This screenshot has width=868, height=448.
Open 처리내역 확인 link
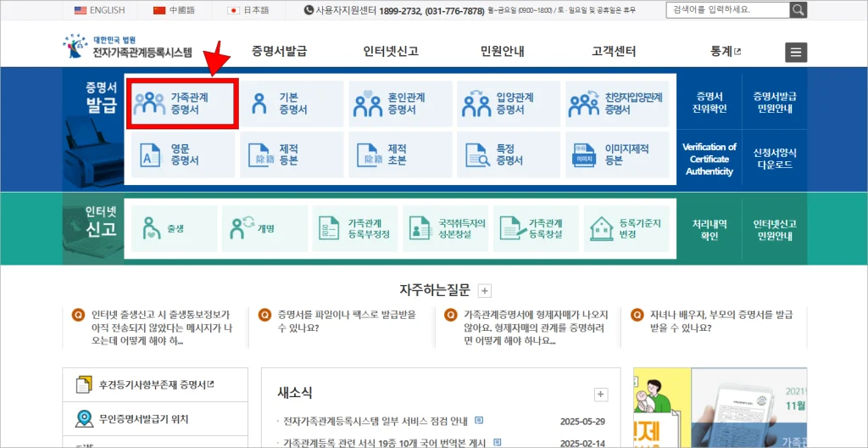point(709,230)
